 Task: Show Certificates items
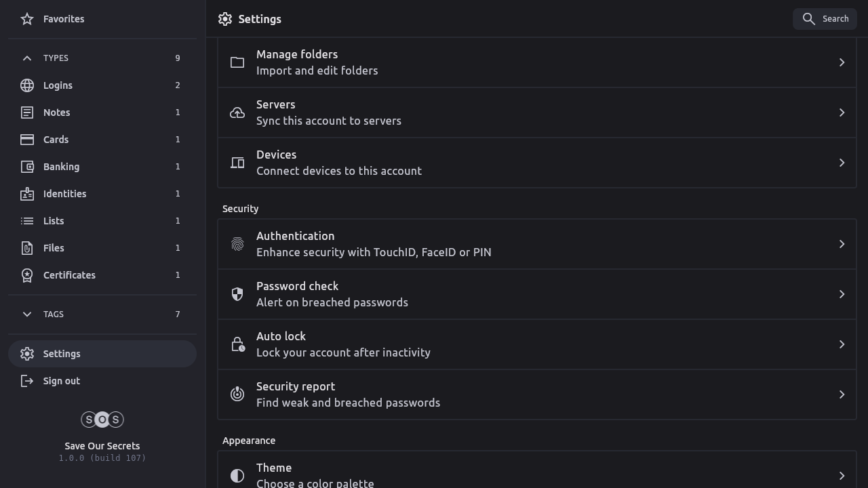pos(69,275)
